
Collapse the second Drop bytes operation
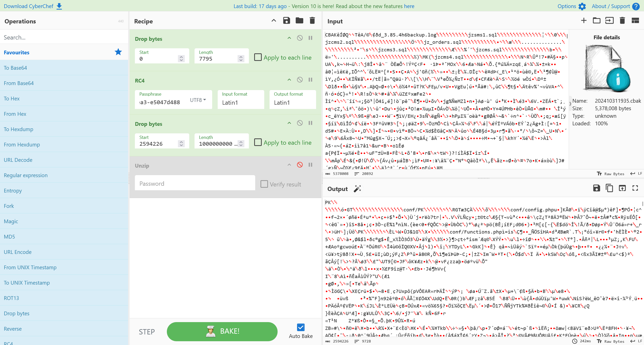point(289,123)
